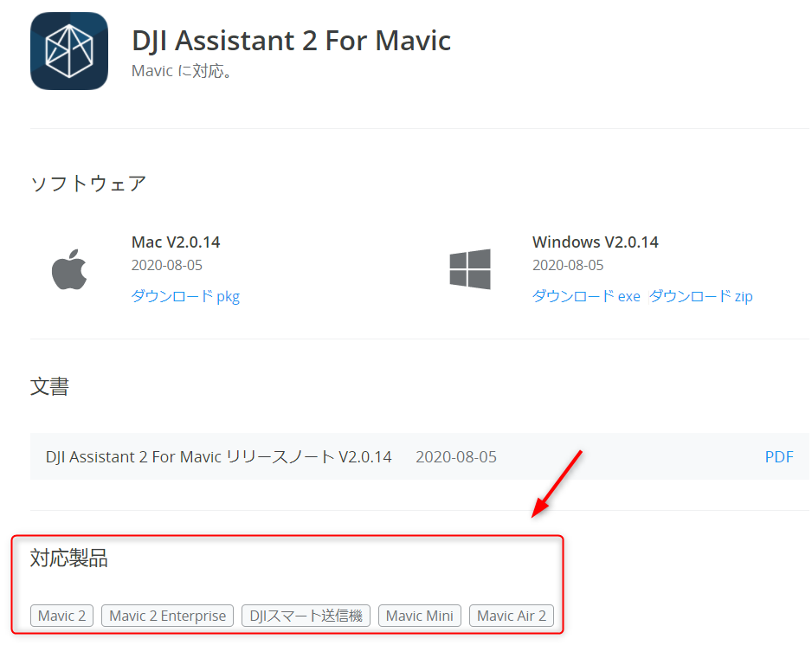Click the Windows logo icon

tap(470, 269)
